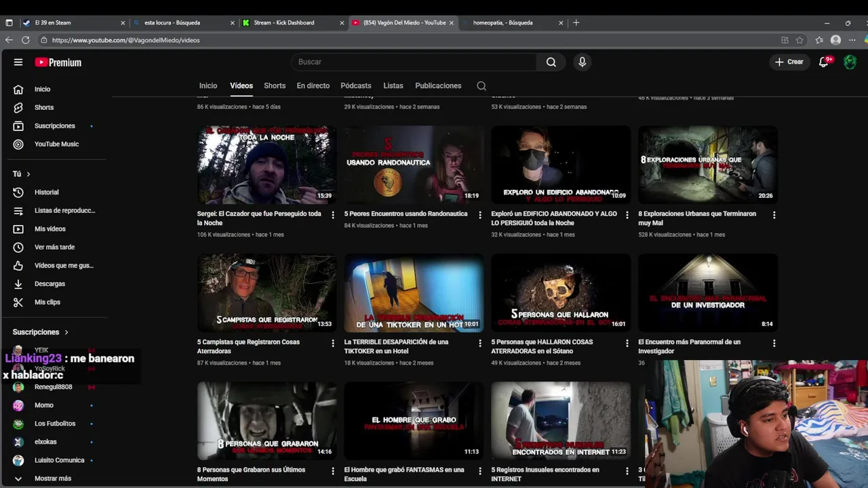Open the notifications bell
This screenshot has height=488, width=868.
tap(824, 62)
